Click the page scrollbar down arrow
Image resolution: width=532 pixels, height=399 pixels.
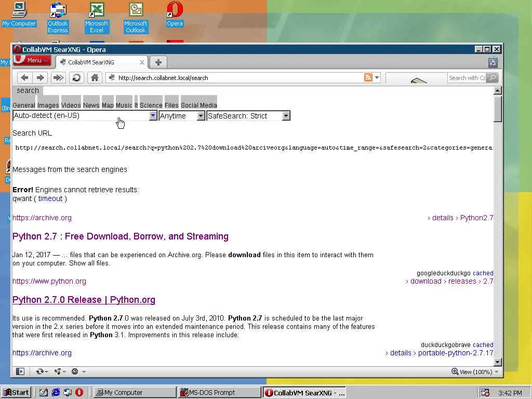(x=497, y=362)
